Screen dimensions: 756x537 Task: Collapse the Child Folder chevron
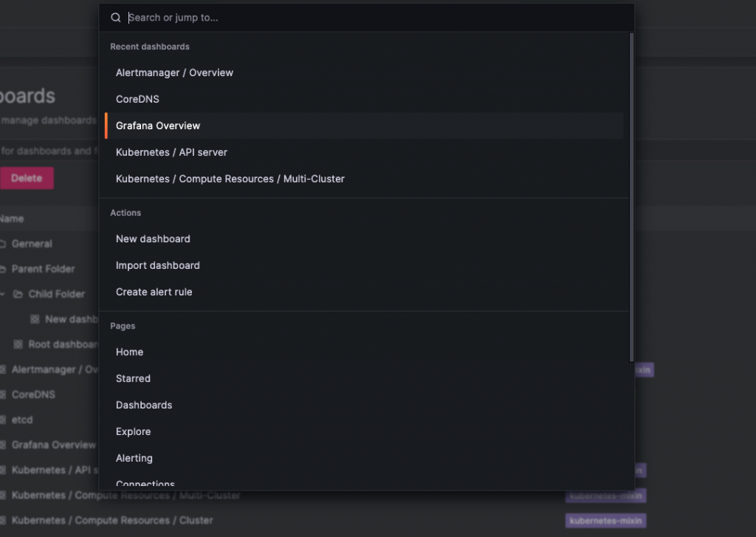2,294
